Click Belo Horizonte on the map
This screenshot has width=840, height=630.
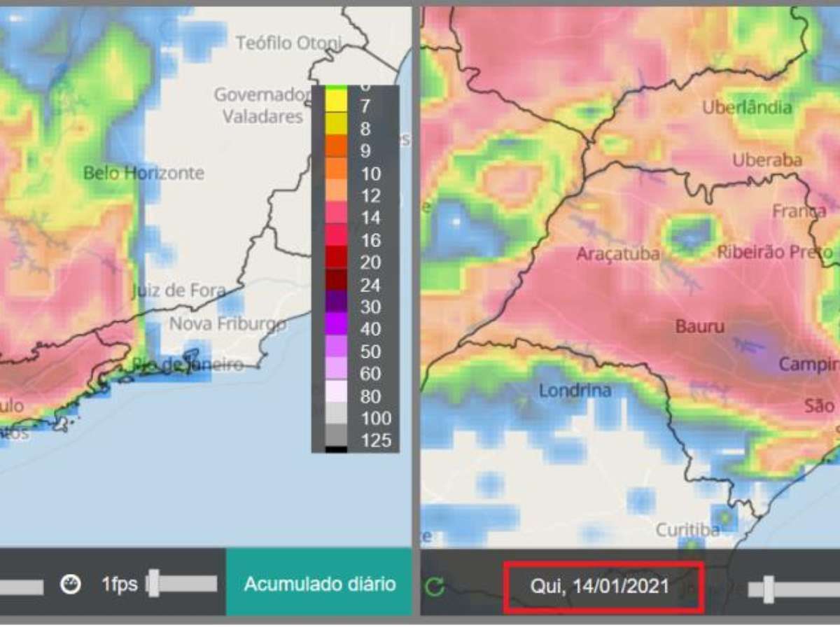[143, 173]
